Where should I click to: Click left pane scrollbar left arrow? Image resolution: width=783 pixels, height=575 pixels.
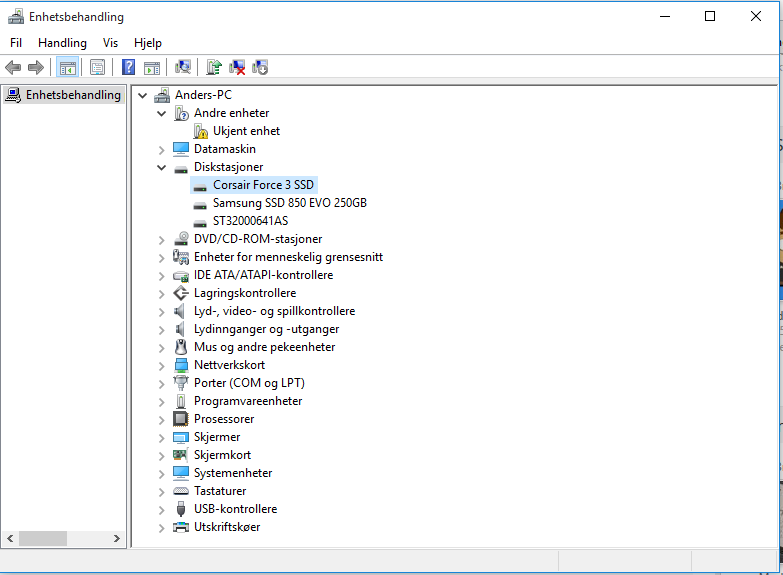[x=10, y=539]
